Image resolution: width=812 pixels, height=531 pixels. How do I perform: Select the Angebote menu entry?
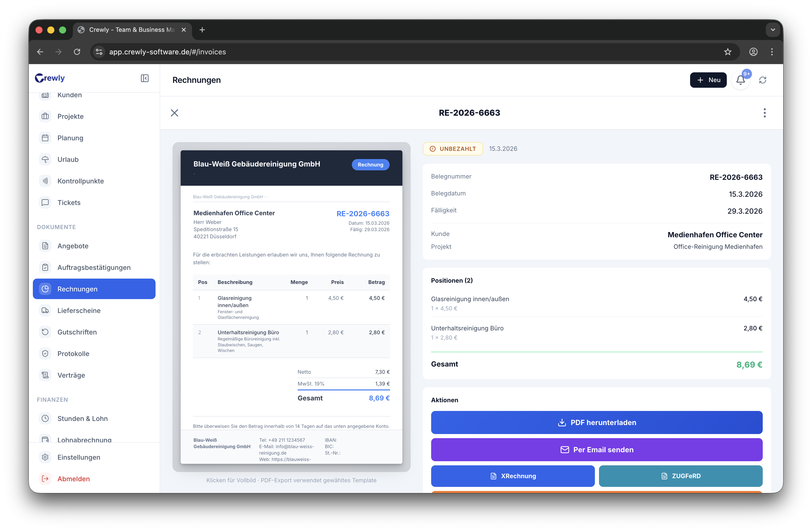73,245
